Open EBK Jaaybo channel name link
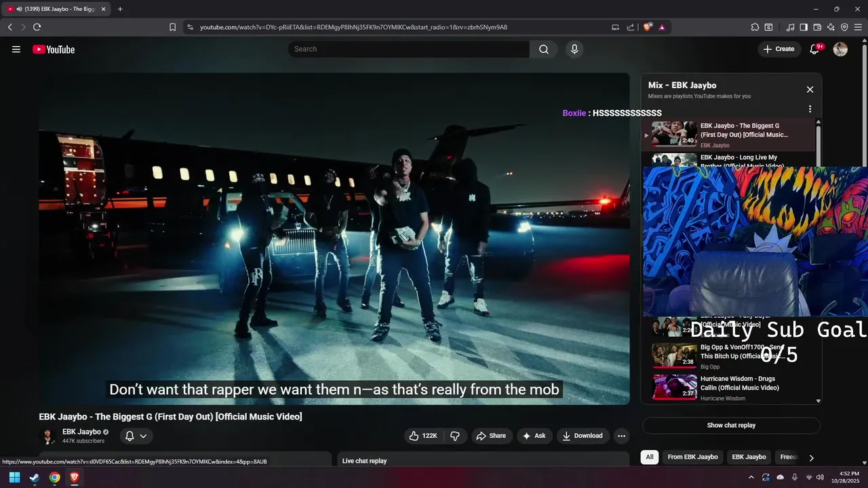This screenshot has width=868, height=488. point(81,432)
